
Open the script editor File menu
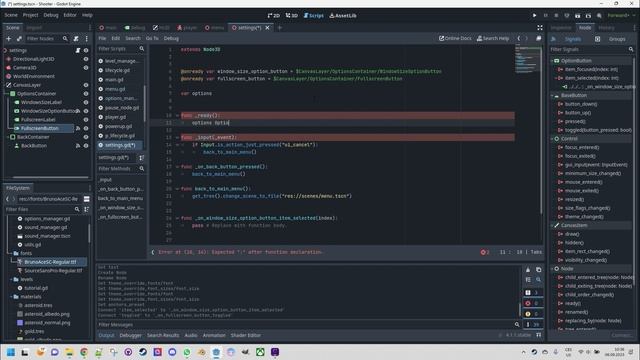point(102,38)
